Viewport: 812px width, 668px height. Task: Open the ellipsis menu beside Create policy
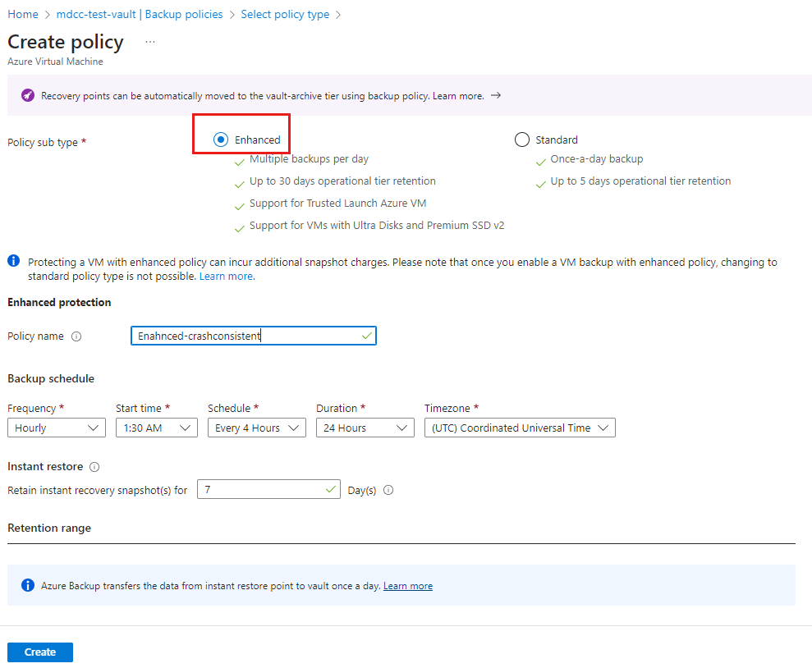click(x=150, y=42)
